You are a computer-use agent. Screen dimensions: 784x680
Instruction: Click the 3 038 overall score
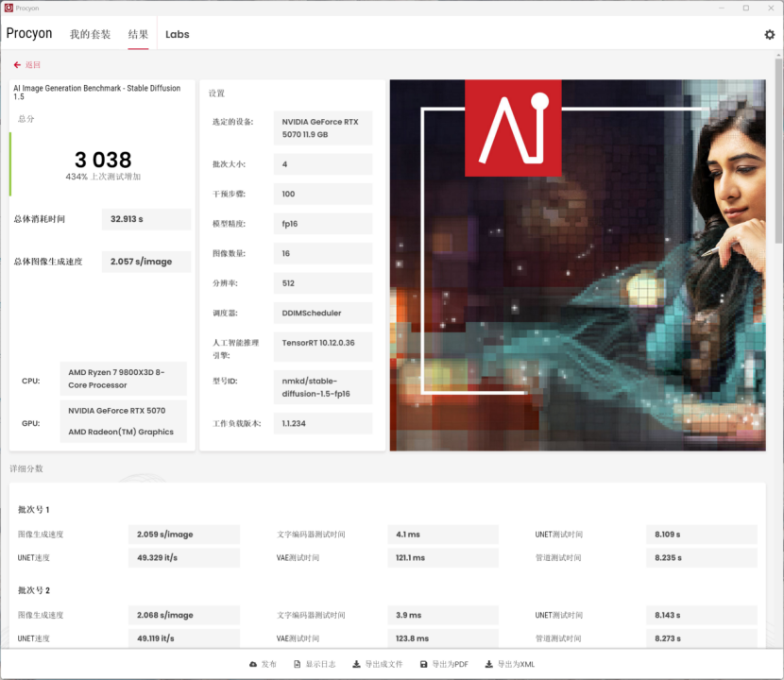click(103, 160)
